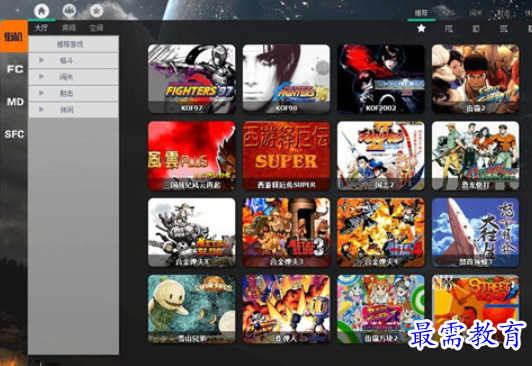This screenshot has width=532, height=366.
Task: Expand the 格斗 category arrow
Action: click(x=41, y=60)
